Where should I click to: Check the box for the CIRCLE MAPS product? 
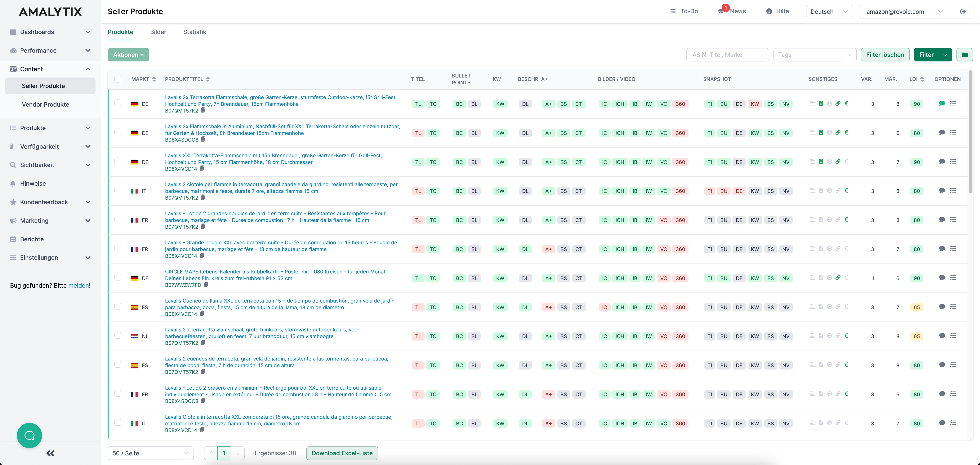pos(118,277)
